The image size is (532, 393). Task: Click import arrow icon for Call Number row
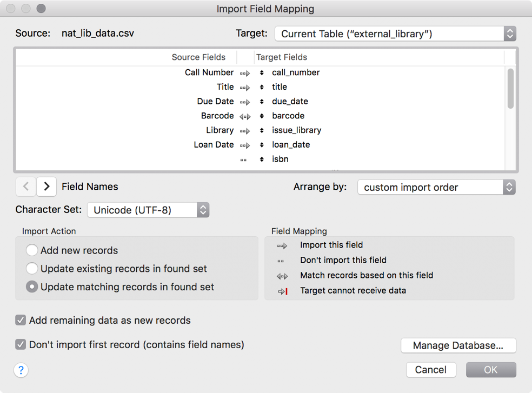coord(244,73)
